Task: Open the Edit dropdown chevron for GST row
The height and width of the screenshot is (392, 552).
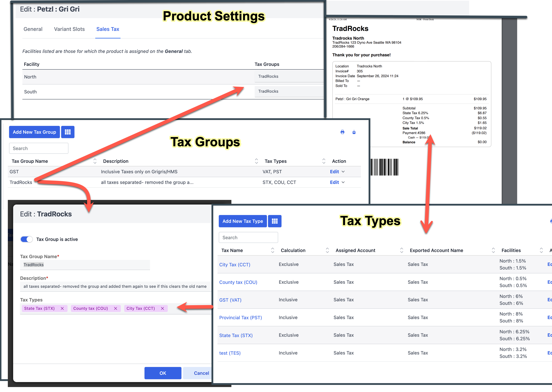Action: point(343,172)
